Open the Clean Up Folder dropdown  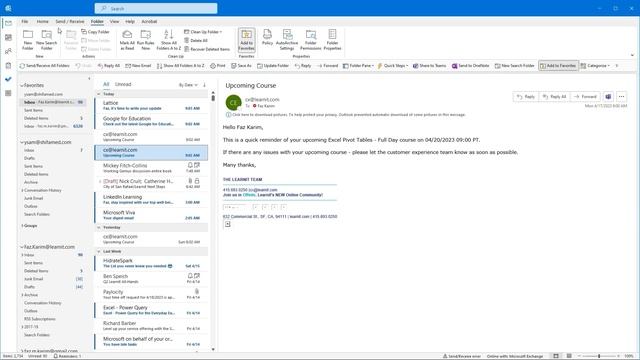pyautogui.click(x=203, y=32)
